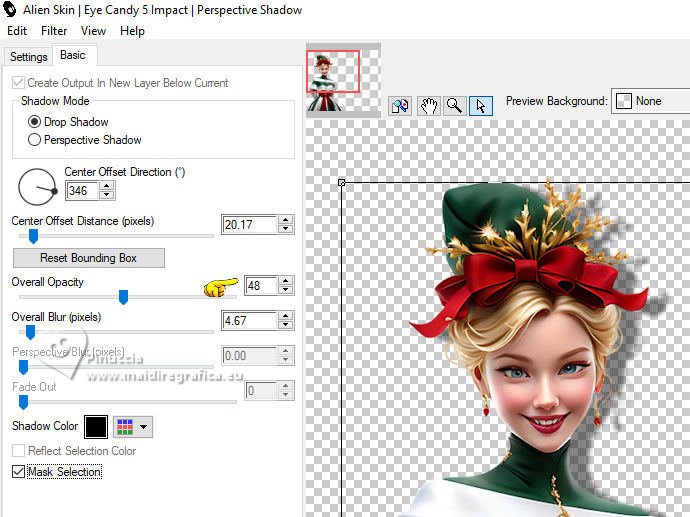Click the Alien Skin app icon
The width and height of the screenshot is (690, 517).
coord(10,9)
